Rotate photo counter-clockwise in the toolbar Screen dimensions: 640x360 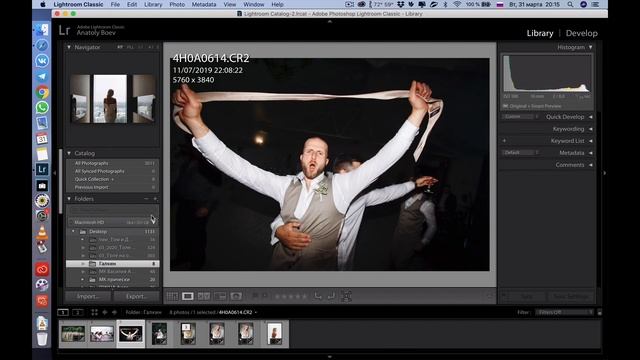coord(318,296)
